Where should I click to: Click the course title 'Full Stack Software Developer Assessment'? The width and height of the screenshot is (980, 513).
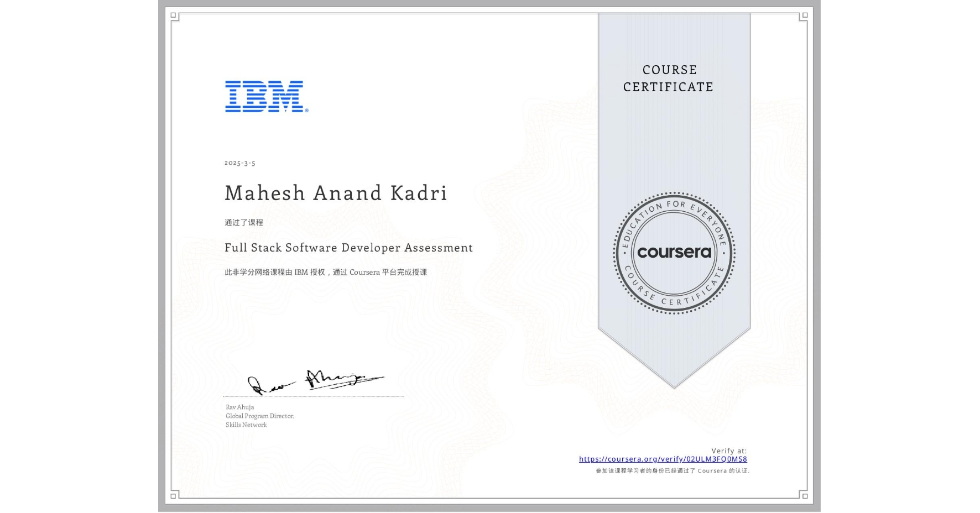(x=348, y=248)
